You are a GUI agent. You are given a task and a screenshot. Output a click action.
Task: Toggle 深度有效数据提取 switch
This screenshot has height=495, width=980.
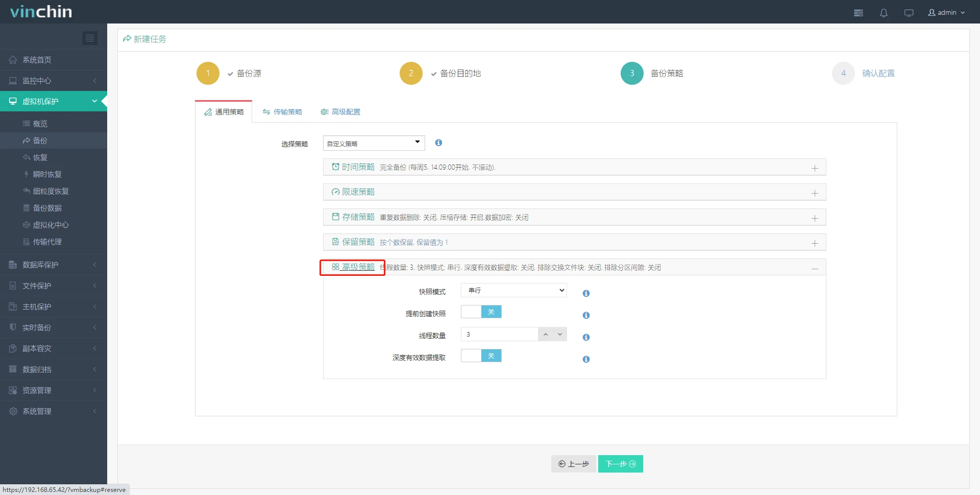pyautogui.click(x=481, y=356)
